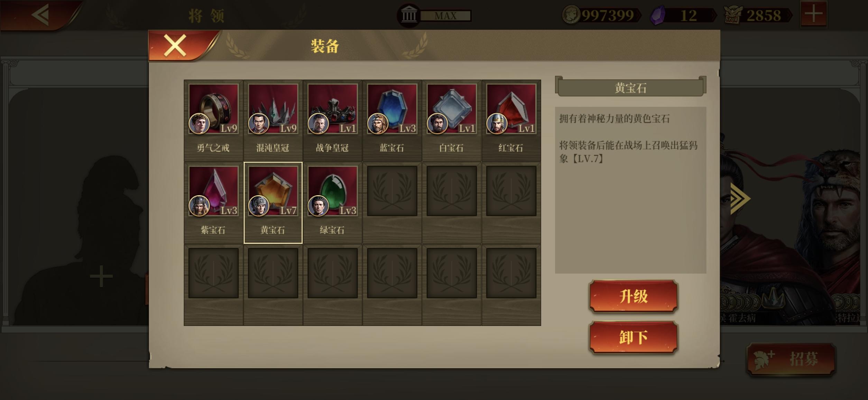The width and height of the screenshot is (868, 400).
Task: Click the red plus add-currency button
Action: pyautogui.click(x=813, y=14)
